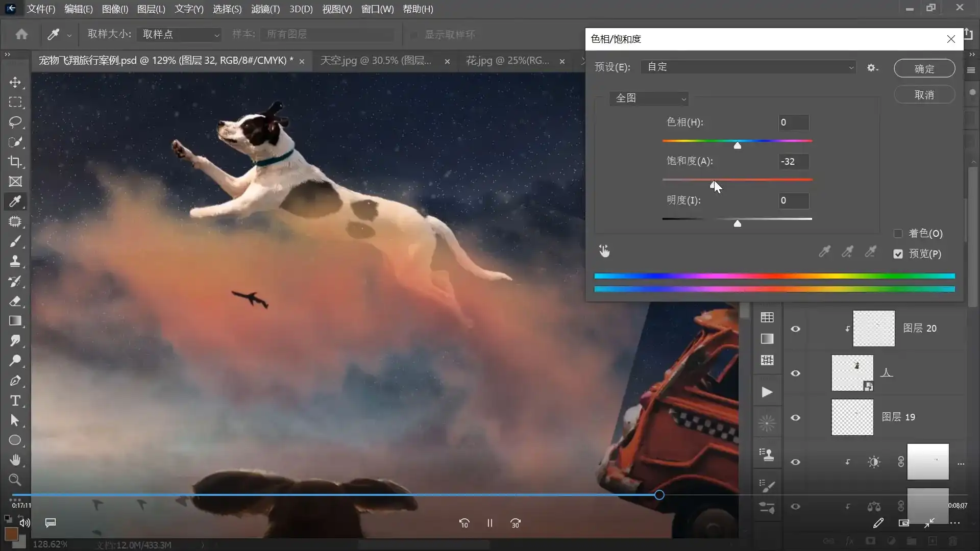980x551 pixels.
Task: Click the delete layer trash icon
Action: [x=953, y=541]
